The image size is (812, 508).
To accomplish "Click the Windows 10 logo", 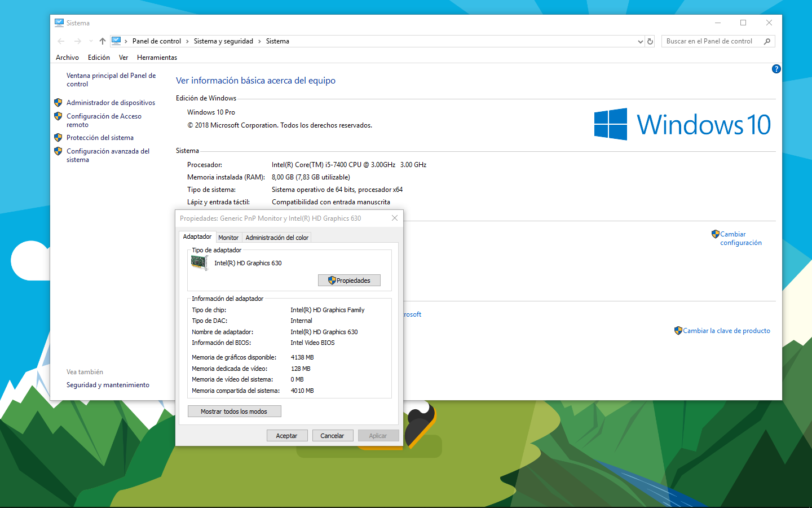I will click(x=682, y=124).
